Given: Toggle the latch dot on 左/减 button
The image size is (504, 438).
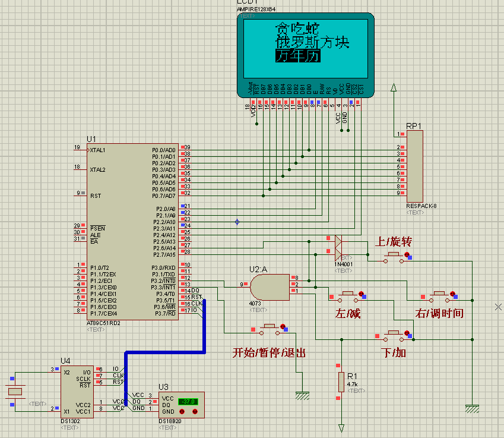Looking at the screenshot, I should pyautogui.click(x=361, y=294).
